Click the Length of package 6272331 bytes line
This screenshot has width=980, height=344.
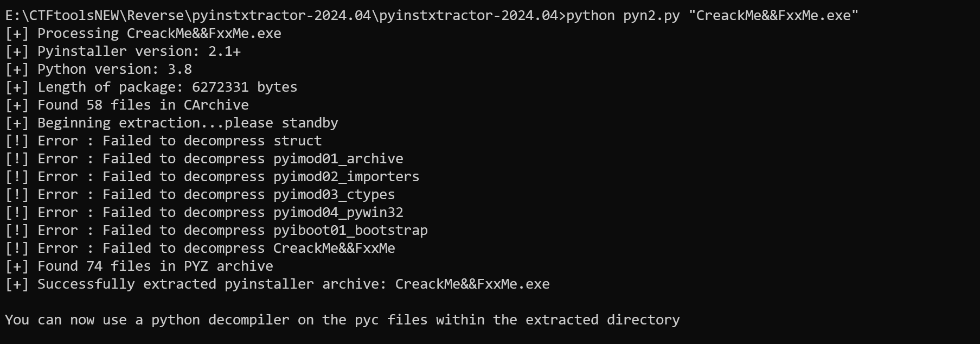coord(167,87)
